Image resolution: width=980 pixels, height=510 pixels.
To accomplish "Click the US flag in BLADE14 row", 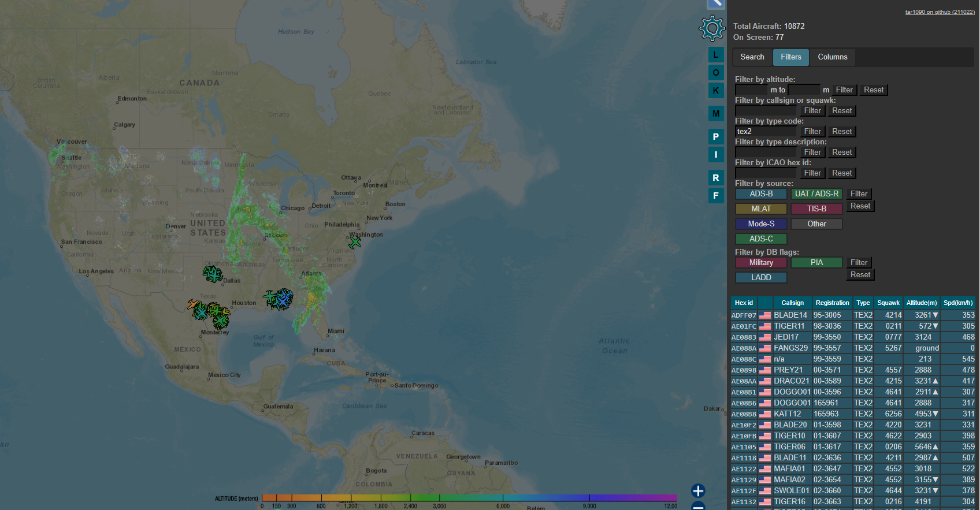I will click(765, 315).
